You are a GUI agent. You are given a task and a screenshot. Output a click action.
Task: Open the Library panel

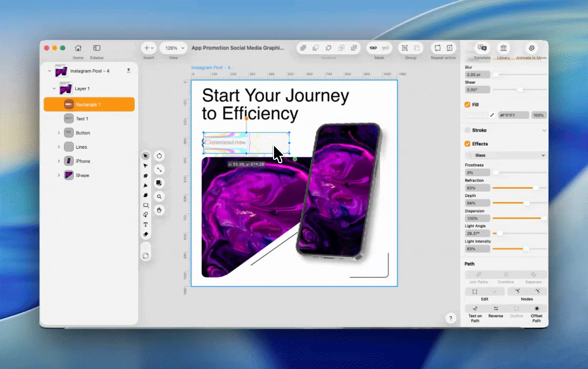click(x=503, y=48)
